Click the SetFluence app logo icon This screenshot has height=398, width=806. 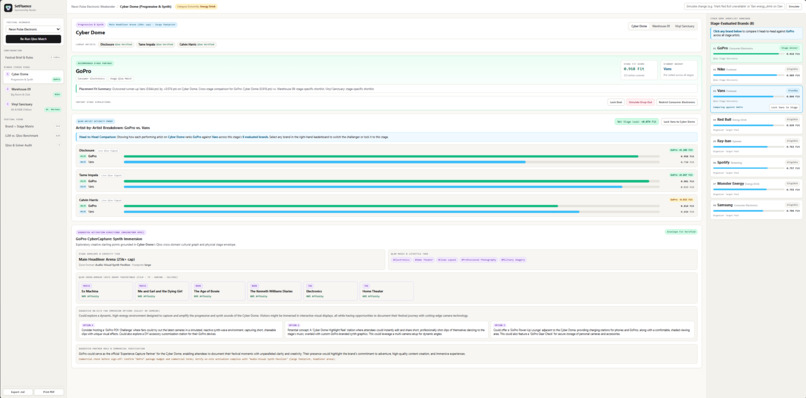click(x=8, y=8)
